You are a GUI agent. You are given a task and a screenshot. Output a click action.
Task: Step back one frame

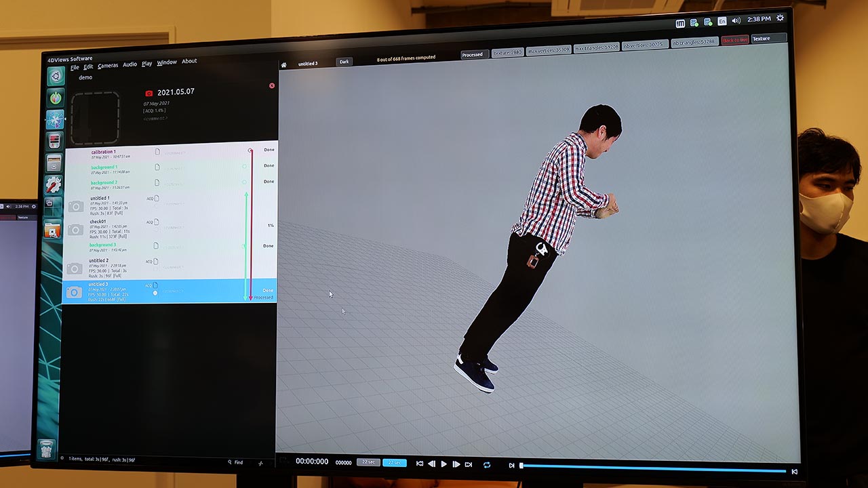tap(431, 464)
